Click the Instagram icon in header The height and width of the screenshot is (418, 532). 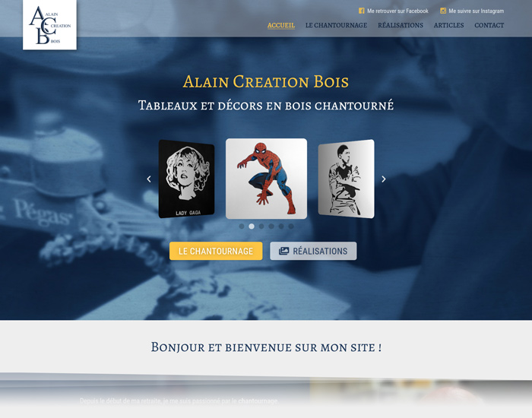[443, 11]
